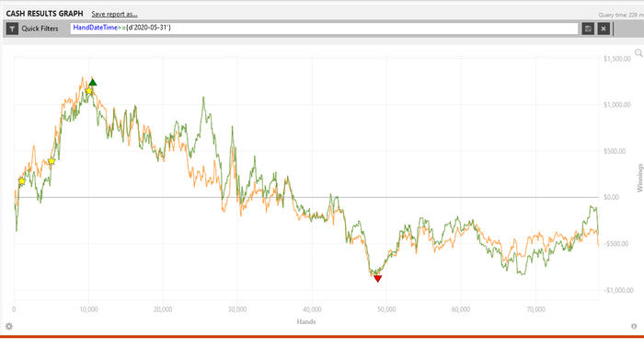Viewport: 644px width, 360px height.
Task: Save the current quick filter
Action: point(588,29)
